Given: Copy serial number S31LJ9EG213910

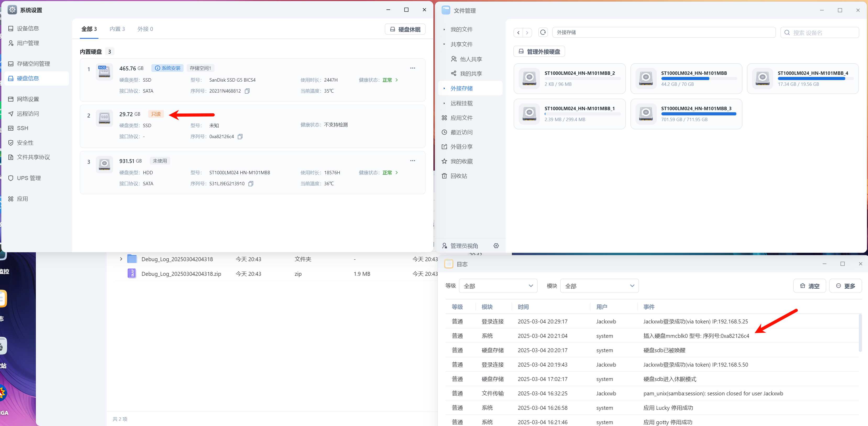Looking at the screenshot, I should point(251,183).
